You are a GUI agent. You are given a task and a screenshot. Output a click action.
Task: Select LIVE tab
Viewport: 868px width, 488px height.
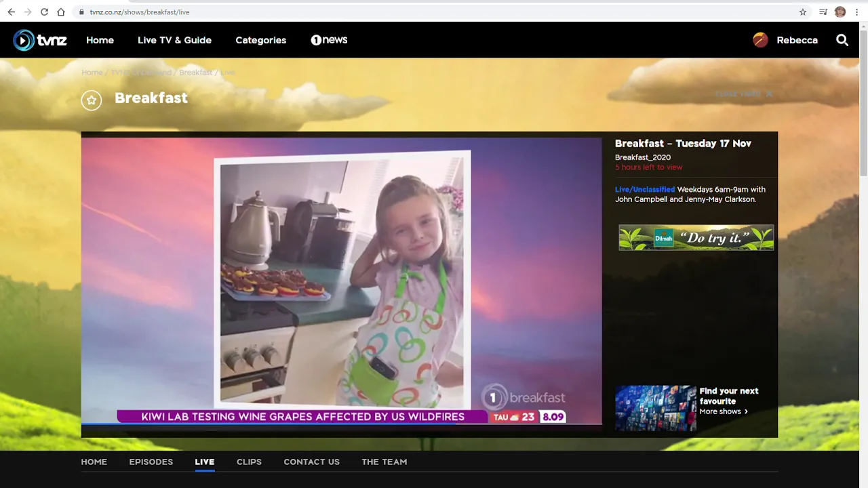[x=205, y=462]
